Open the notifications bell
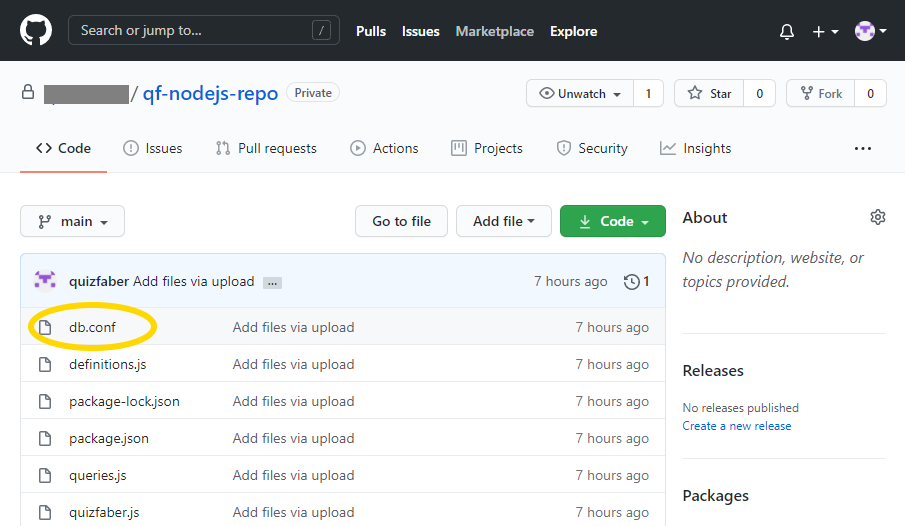 point(787,31)
